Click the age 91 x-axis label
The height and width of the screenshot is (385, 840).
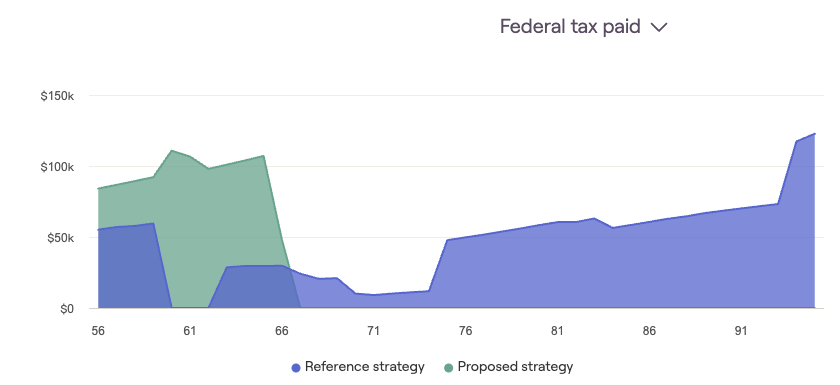tap(741, 331)
